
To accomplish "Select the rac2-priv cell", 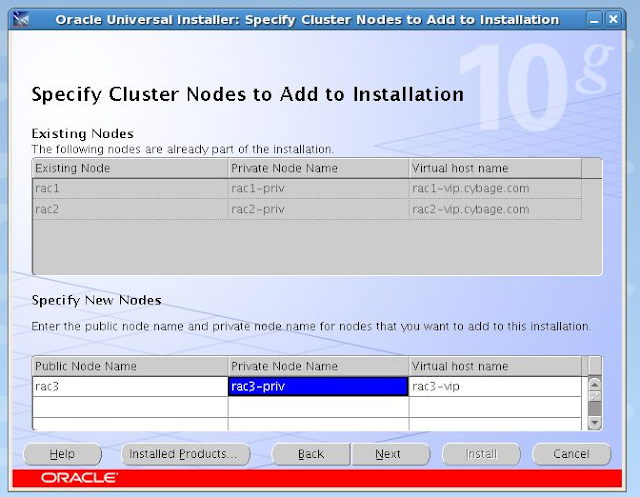I will tap(318, 209).
